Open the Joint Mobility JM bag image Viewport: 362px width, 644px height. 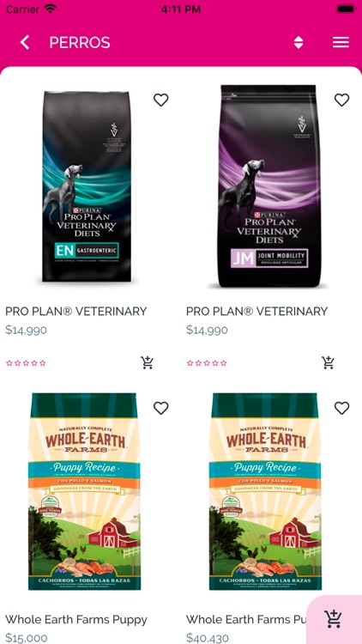click(268, 186)
